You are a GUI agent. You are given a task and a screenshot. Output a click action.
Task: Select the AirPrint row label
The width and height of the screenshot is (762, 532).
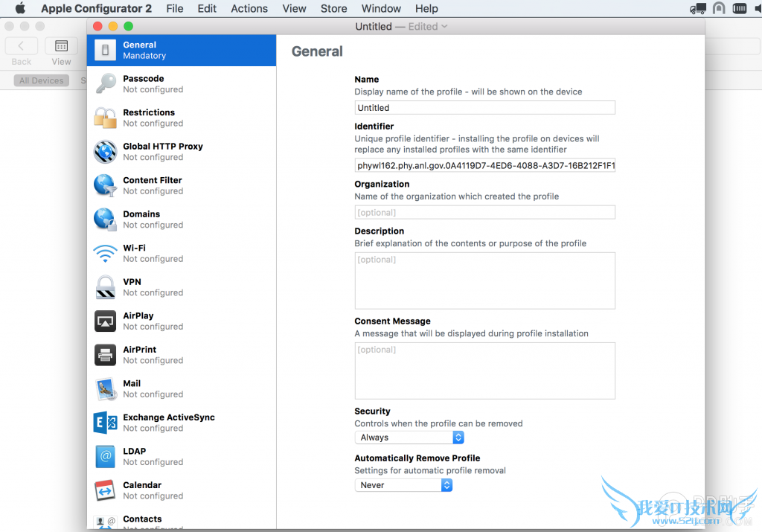coord(139,349)
